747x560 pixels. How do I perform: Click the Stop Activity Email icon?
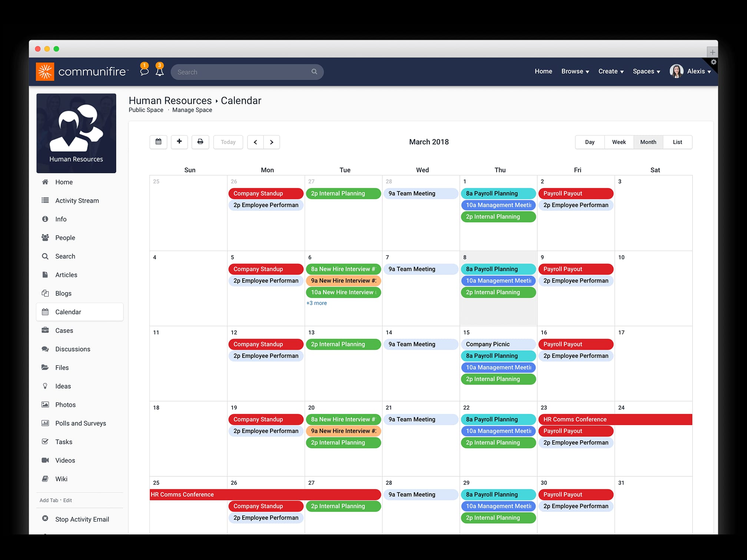pyautogui.click(x=45, y=519)
